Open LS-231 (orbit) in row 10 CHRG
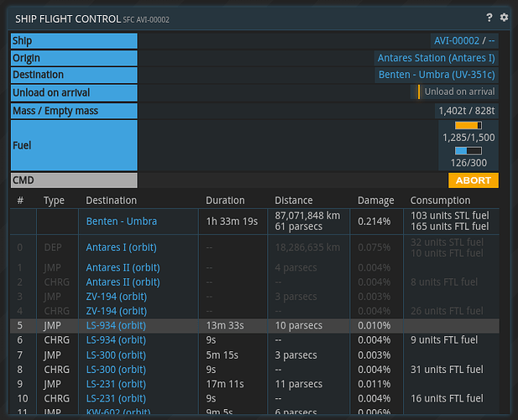The width and height of the screenshot is (518, 420). click(116, 398)
